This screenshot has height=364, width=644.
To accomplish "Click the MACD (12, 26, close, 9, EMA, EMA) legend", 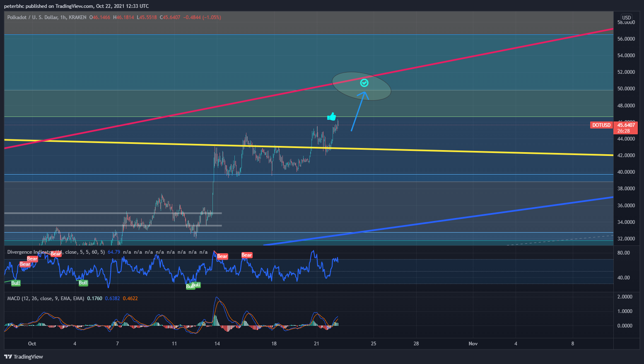I will (46, 298).
